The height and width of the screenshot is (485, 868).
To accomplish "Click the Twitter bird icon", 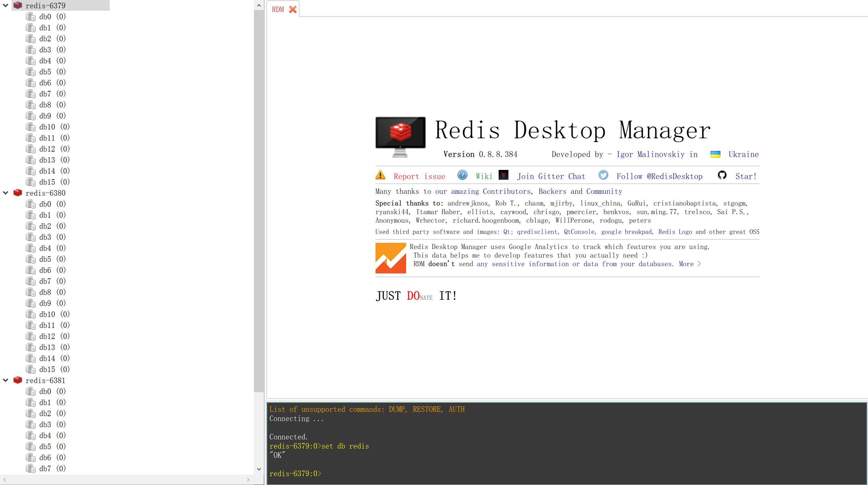I will (603, 175).
